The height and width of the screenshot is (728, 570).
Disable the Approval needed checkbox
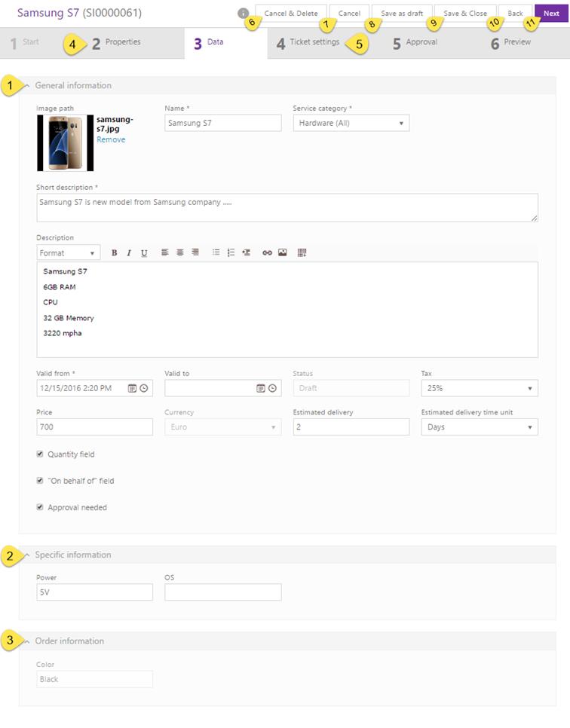click(40, 507)
